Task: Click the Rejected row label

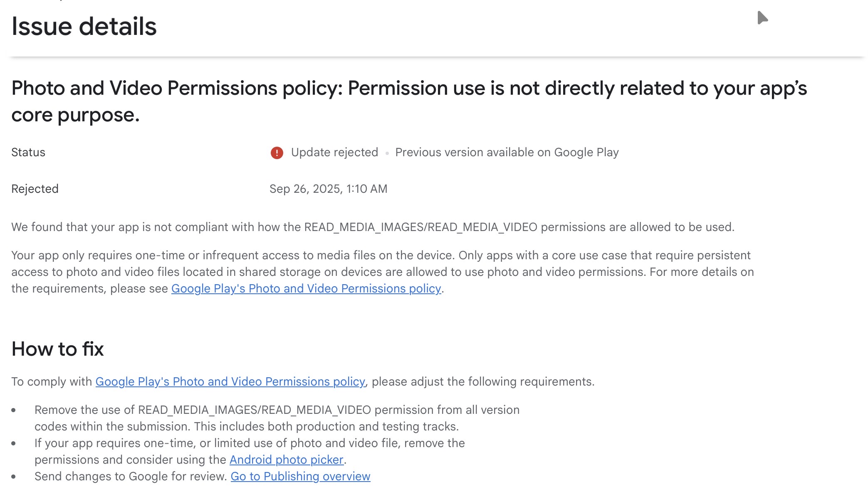Action: [35, 189]
